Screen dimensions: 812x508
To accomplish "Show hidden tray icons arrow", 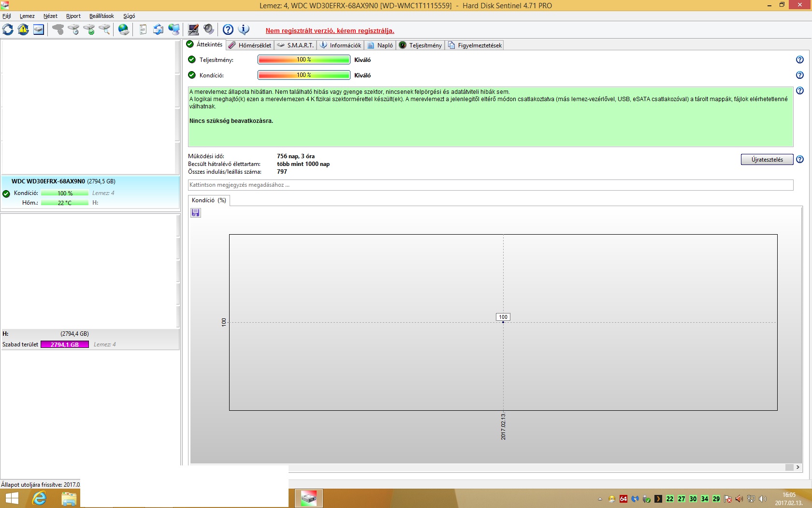I will point(600,499).
